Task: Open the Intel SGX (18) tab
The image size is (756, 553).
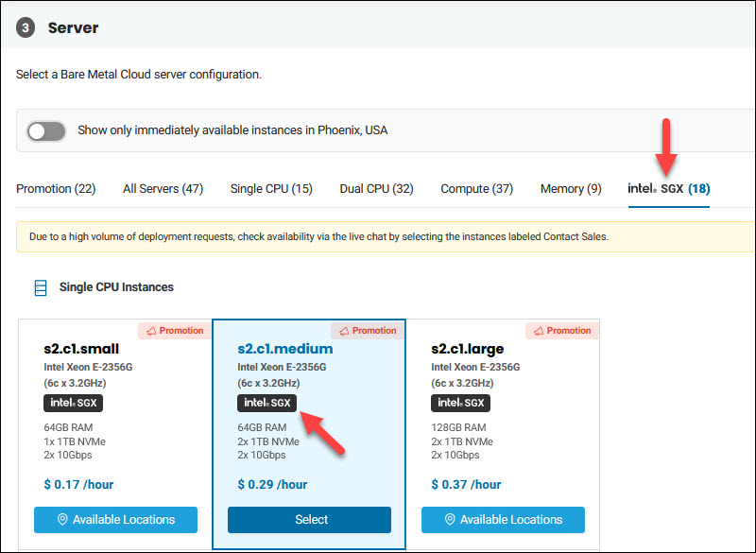Action: [669, 188]
